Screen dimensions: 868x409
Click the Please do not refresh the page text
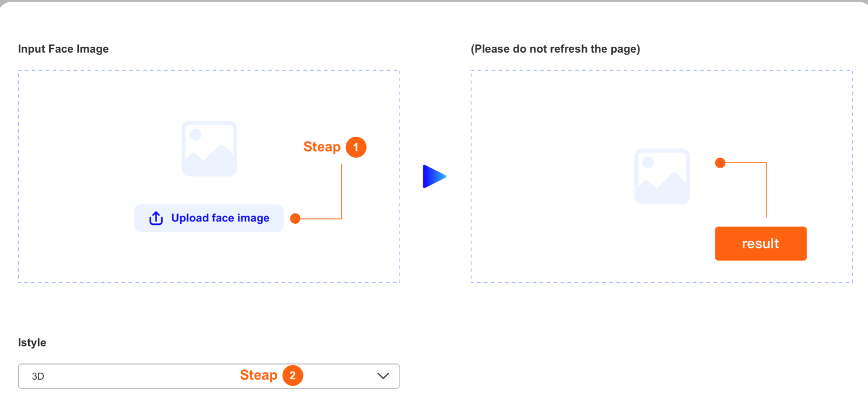coord(555,49)
